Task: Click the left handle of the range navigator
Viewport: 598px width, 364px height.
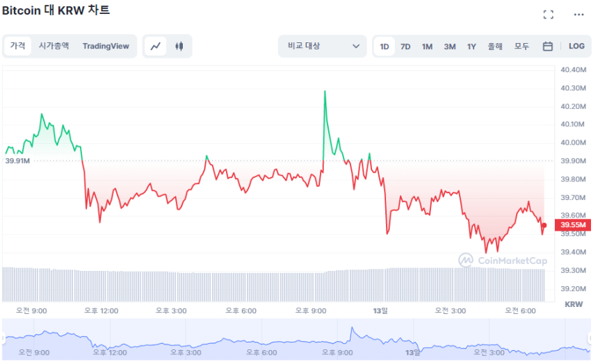Action: point(3,338)
